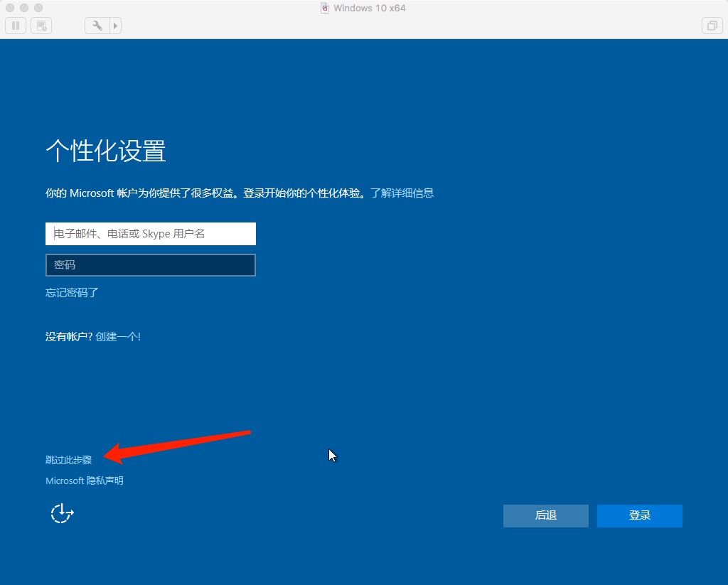The width and height of the screenshot is (728, 585).
Task: Click the 登录 sign-in button
Action: tap(640, 516)
